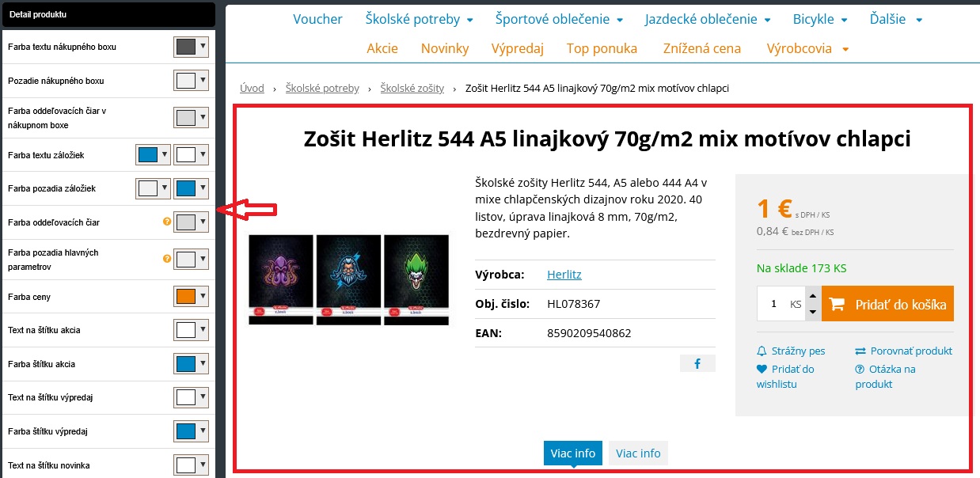Open blue swatch of Farba textu záložiek
This screenshot has height=478, width=980.
click(153, 154)
